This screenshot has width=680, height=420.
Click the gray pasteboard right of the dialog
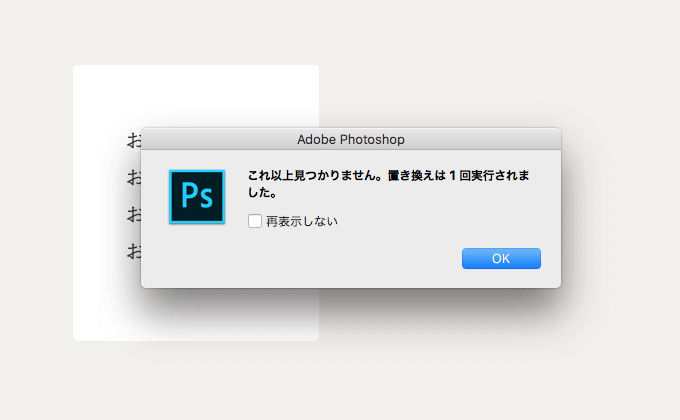pyautogui.click(x=620, y=208)
